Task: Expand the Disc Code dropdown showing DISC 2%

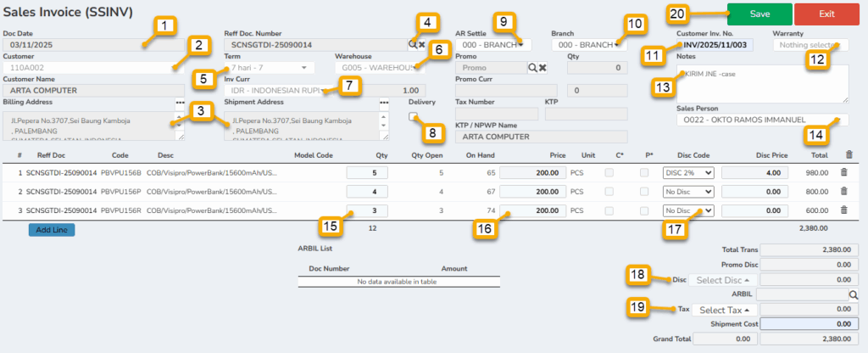Action: pos(688,172)
